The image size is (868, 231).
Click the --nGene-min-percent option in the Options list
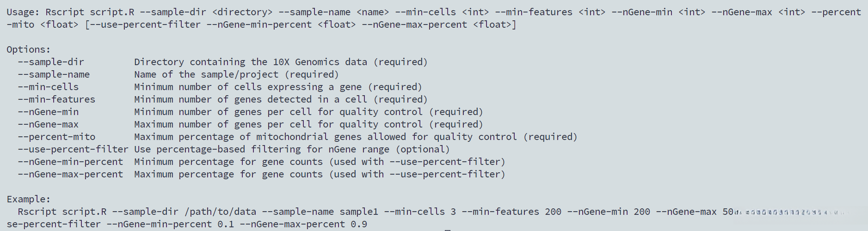(x=70, y=162)
